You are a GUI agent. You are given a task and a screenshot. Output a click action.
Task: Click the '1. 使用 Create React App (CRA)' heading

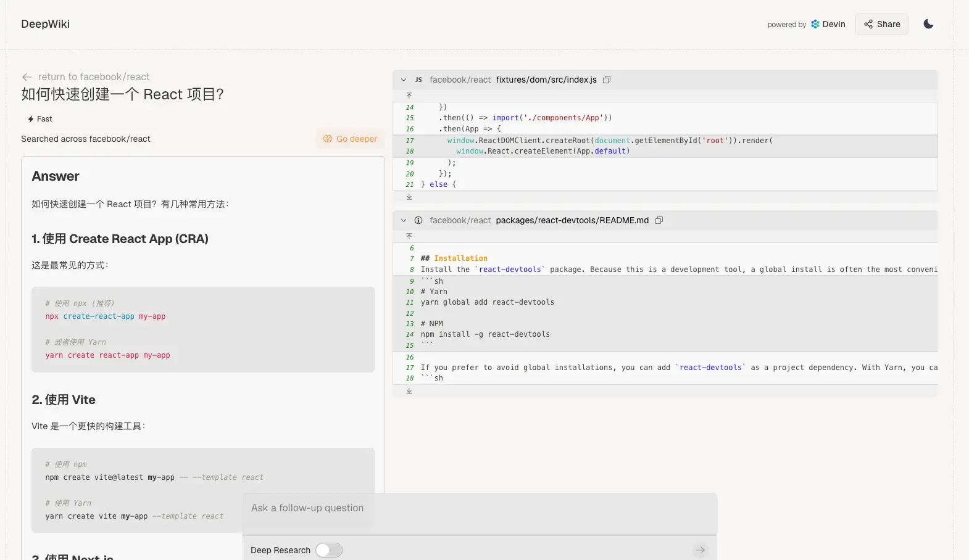click(120, 239)
